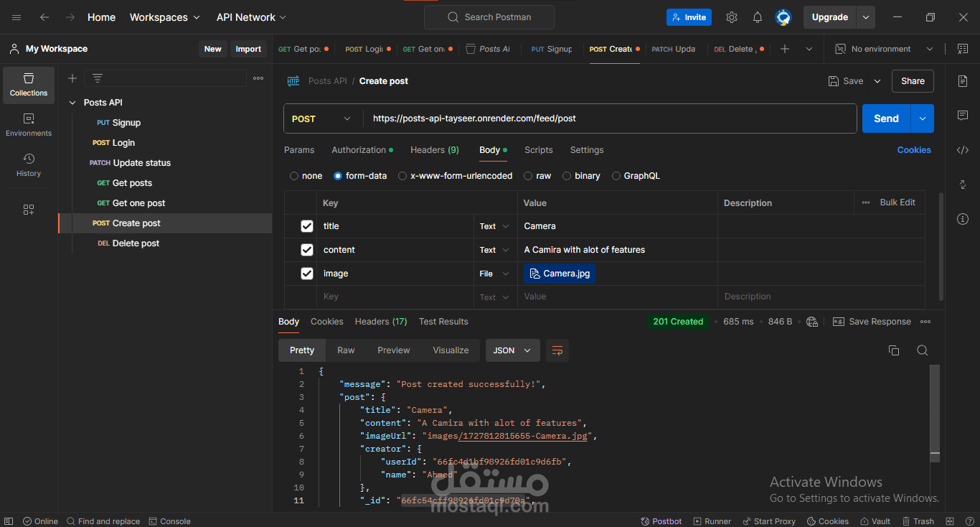980x527 pixels.
Task: Copy the response body
Action: click(x=894, y=350)
